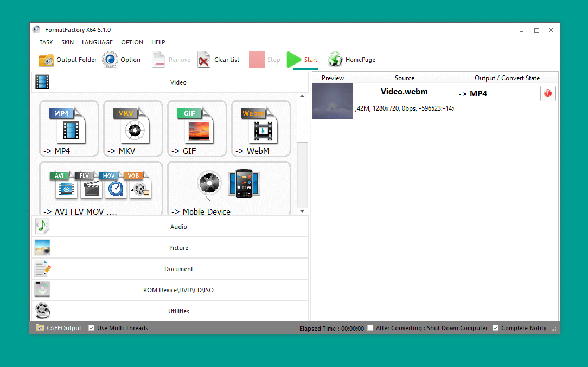The image size is (588, 367).
Task: Expand the Utilities section
Action: (x=170, y=311)
